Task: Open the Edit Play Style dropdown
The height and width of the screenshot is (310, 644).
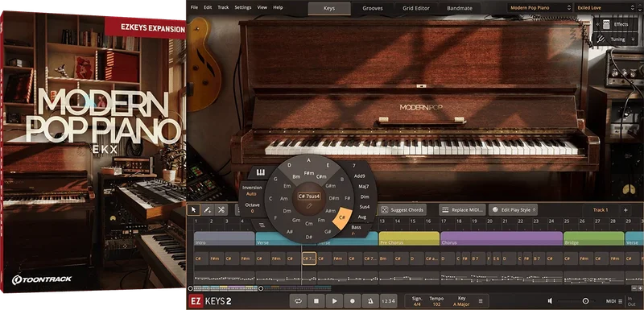Action: click(513, 210)
